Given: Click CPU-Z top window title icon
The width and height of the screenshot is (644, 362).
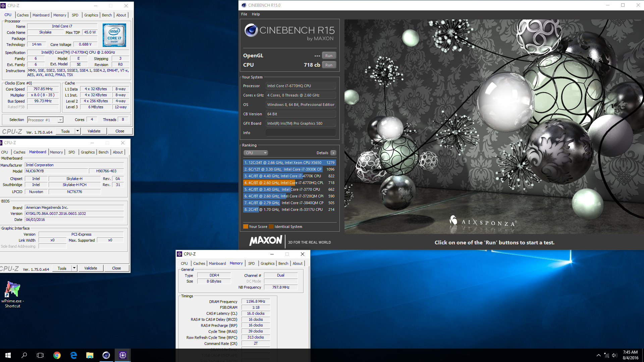Looking at the screenshot, I should (x=3, y=6).
